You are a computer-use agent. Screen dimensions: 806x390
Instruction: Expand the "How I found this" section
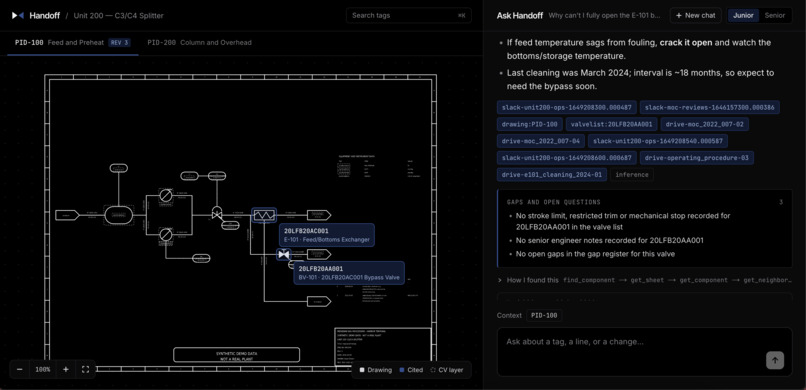[644, 280]
